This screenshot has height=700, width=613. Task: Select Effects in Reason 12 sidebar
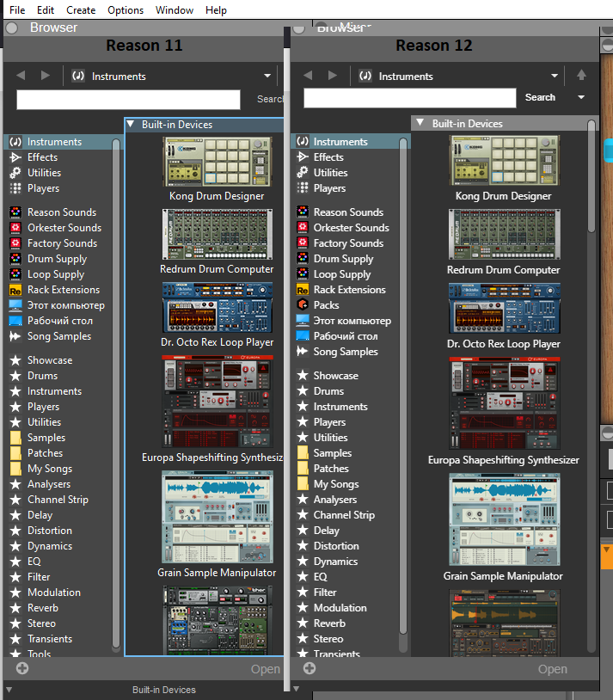[x=328, y=157]
